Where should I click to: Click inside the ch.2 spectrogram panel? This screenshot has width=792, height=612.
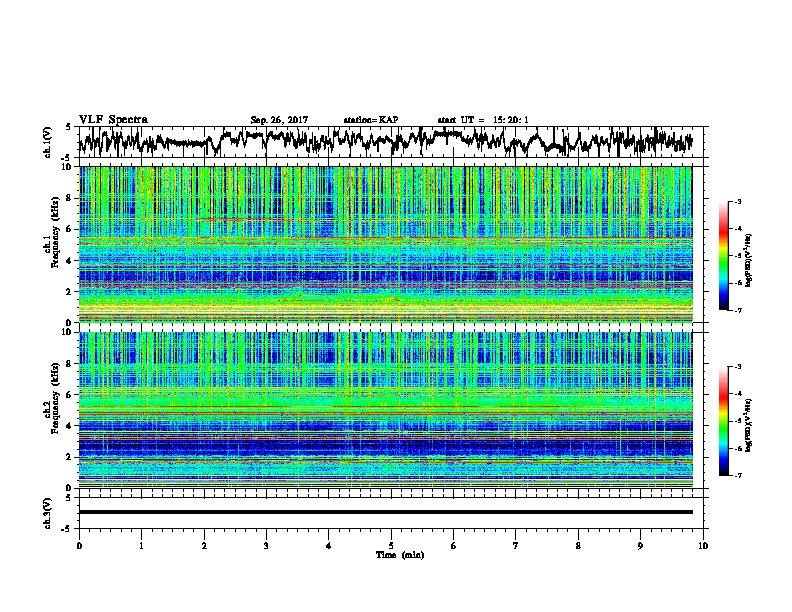pos(386,410)
